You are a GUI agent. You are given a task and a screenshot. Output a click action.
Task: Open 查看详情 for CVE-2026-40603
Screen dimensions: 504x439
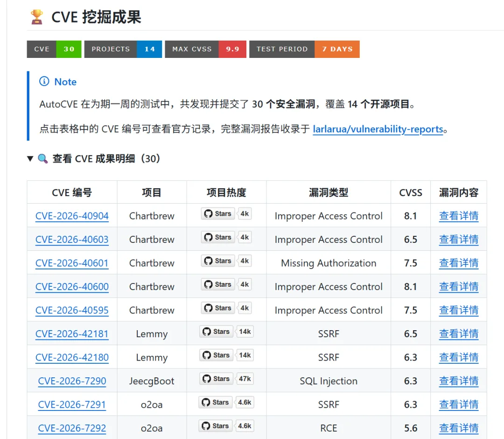point(459,239)
